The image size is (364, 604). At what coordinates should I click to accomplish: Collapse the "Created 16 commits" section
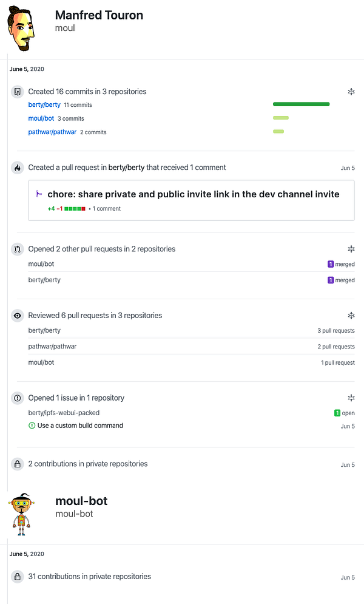pos(351,92)
